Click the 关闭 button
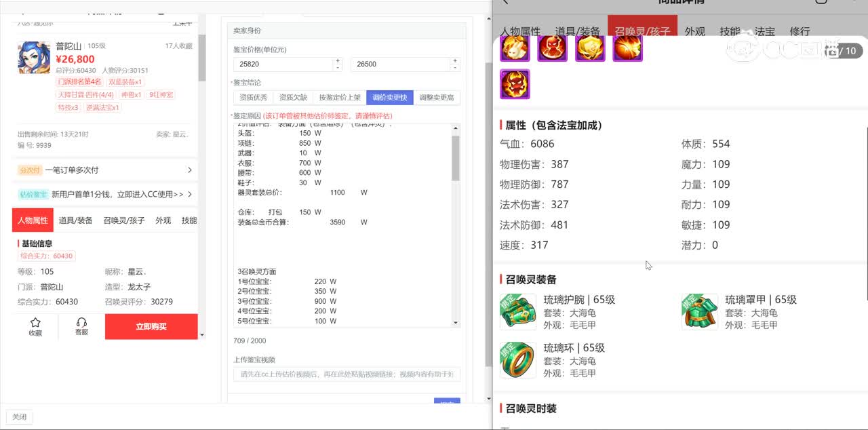Screen dimensions: 868x430 pyautogui.click(x=19, y=417)
